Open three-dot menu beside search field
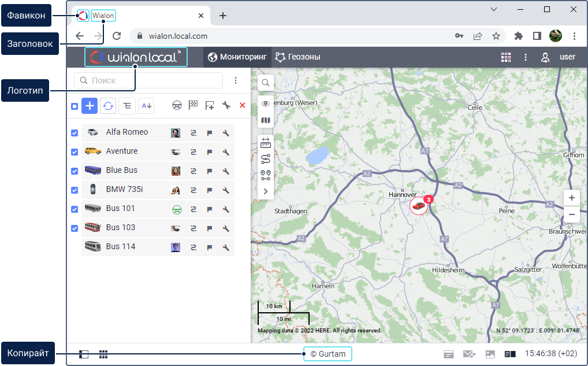This screenshot has height=366, width=588. pos(236,80)
